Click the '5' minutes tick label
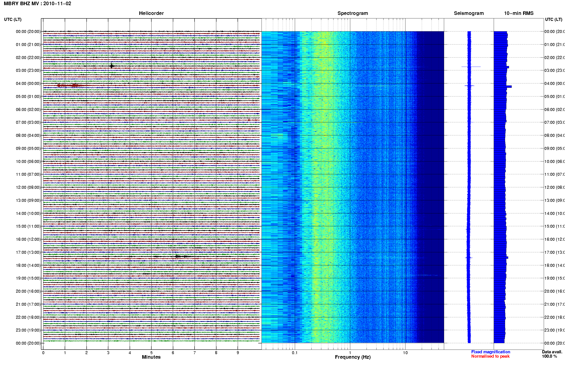The height and width of the screenshot is (368, 588). [x=151, y=353]
